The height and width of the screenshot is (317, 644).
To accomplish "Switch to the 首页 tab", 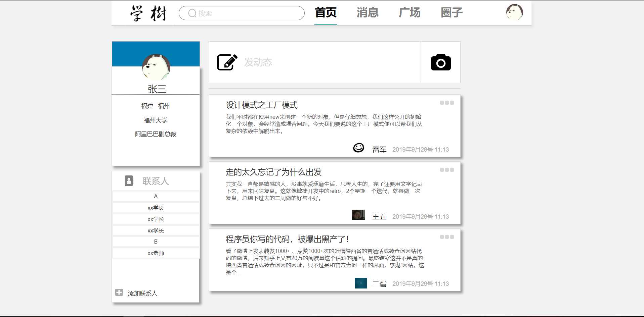I will (x=326, y=13).
